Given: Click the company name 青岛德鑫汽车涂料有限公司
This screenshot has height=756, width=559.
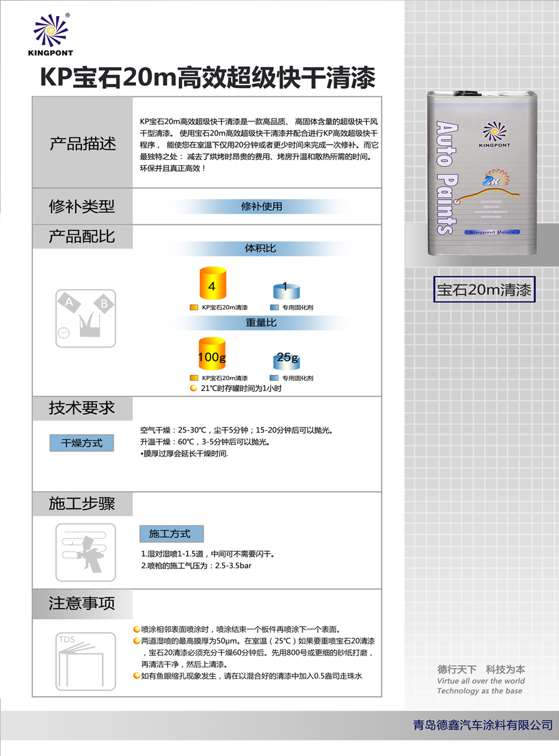Looking at the screenshot, I should coord(483,724).
